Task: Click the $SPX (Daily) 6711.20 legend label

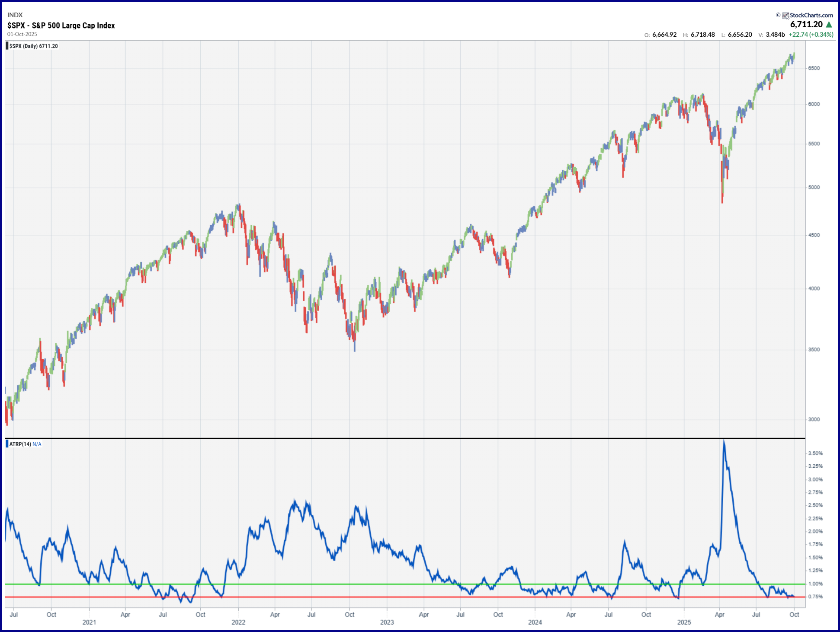Action: 34,46
